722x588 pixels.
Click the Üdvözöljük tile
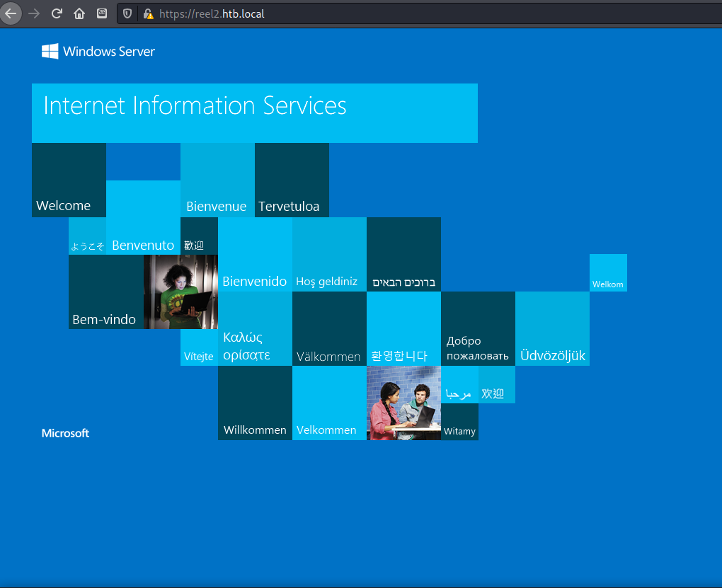point(552,328)
